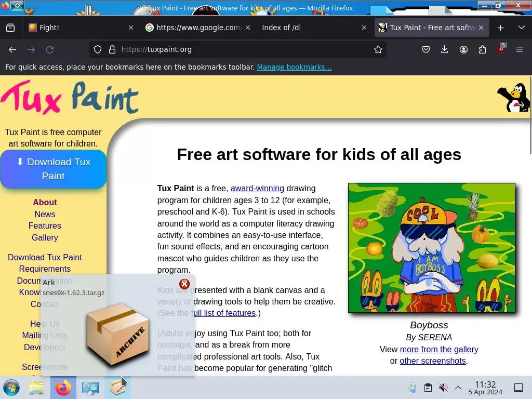This screenshot has height=399, width=532.
Task: Follow the more from the gallery link
Action: 439,349
